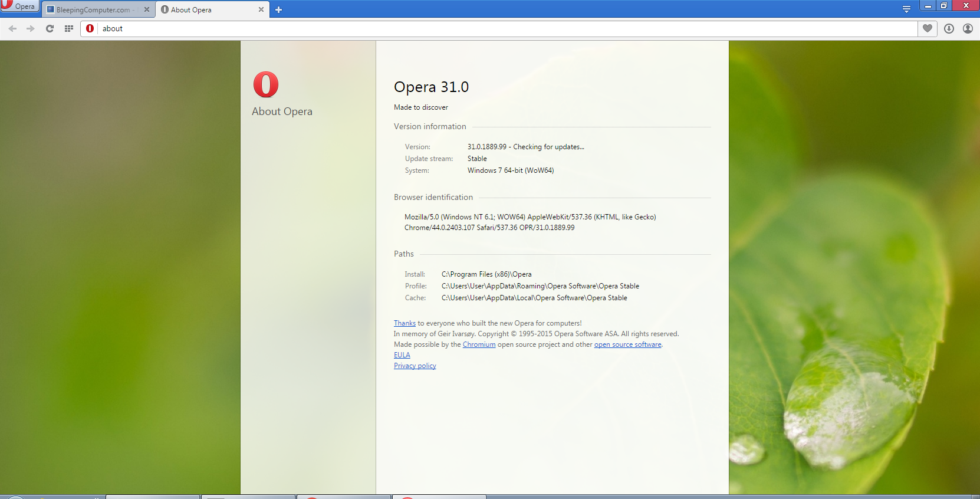The height and width of the screenshot is (499, 980).
Task: Open the tab menu icon in title bar
Action: [906, 9]
